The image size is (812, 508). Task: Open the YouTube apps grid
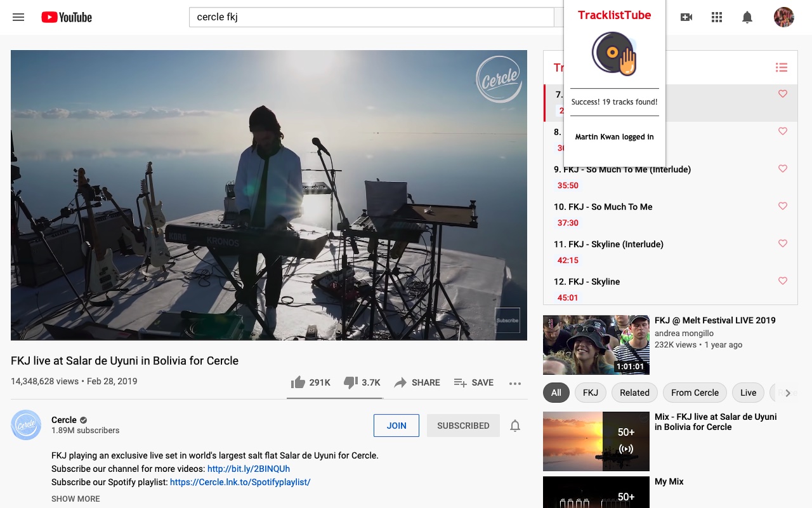click(x=717, y=17)
